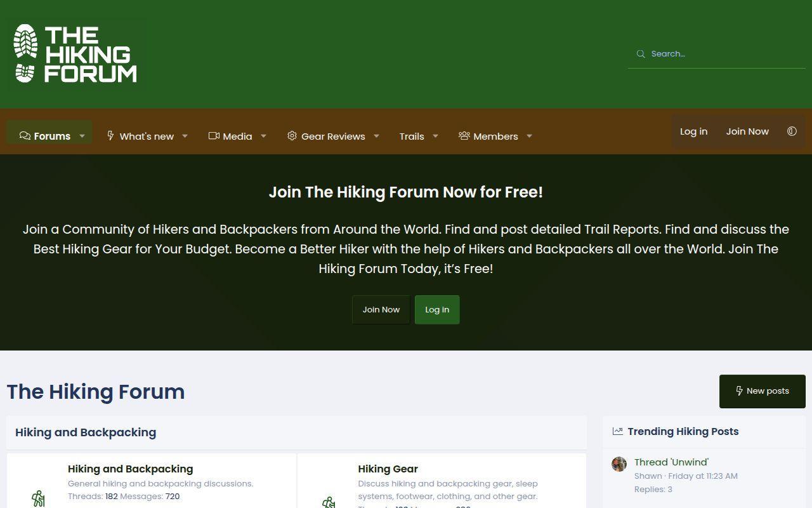This screenshot has height=508, width=812.
Task: Open the thread titled 'Unwind'
Action: (x=671, y=462)
